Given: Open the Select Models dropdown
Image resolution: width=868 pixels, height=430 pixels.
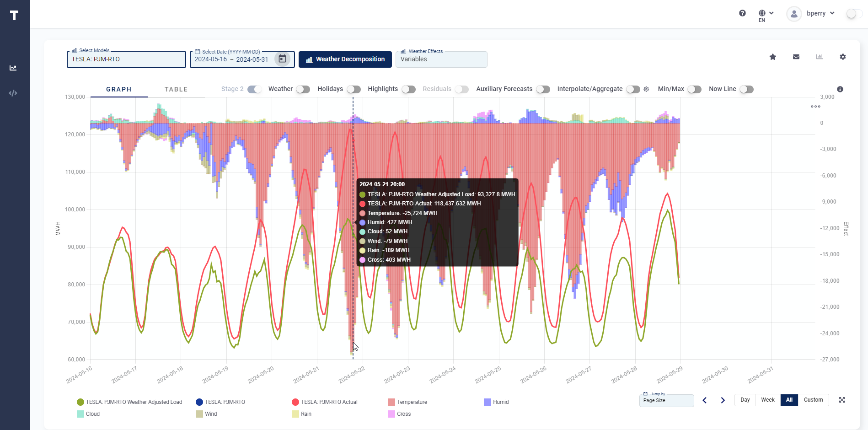Looking at the screenshot, I should click(126, 59).
